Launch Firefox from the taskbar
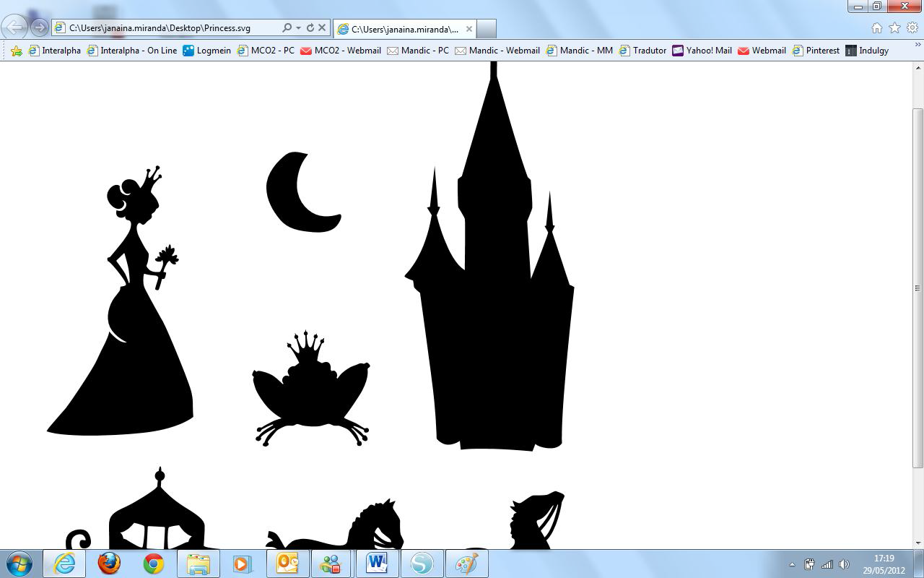Image resolution: width=924 pixels, height=578 pixels. (x=109, y=564)
